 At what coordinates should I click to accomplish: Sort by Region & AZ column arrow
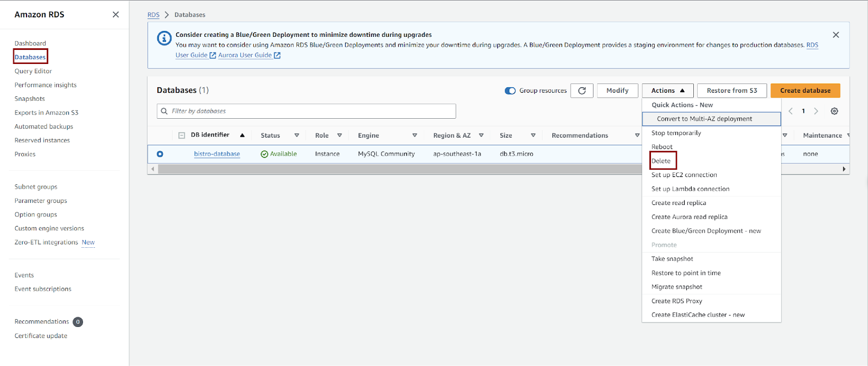481,136
